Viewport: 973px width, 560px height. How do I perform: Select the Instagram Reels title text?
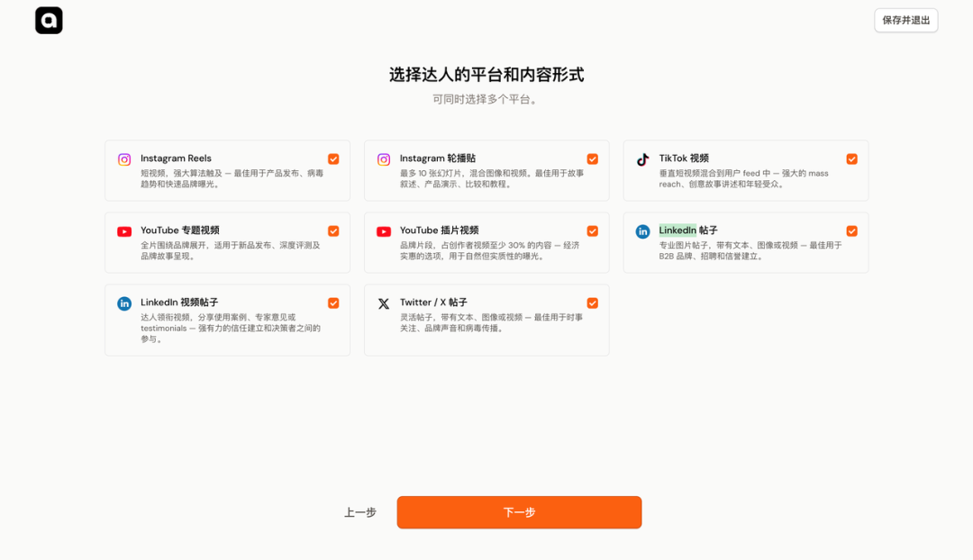(177, 158)
